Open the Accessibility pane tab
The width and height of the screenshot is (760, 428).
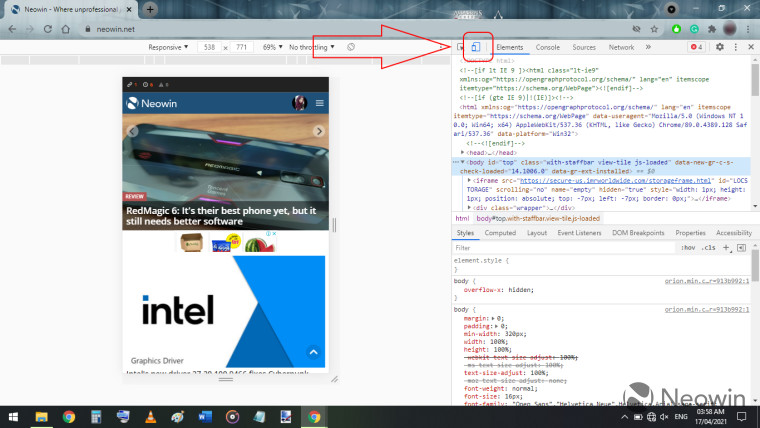[733, 233]
